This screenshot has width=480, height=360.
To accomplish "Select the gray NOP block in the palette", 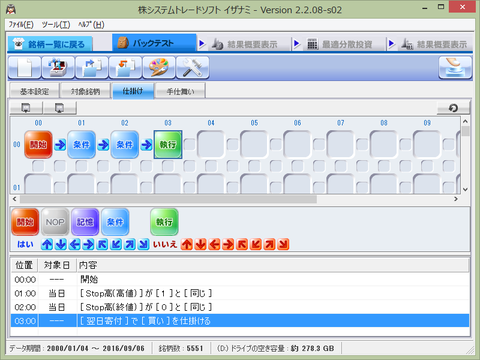I will 55,222.
